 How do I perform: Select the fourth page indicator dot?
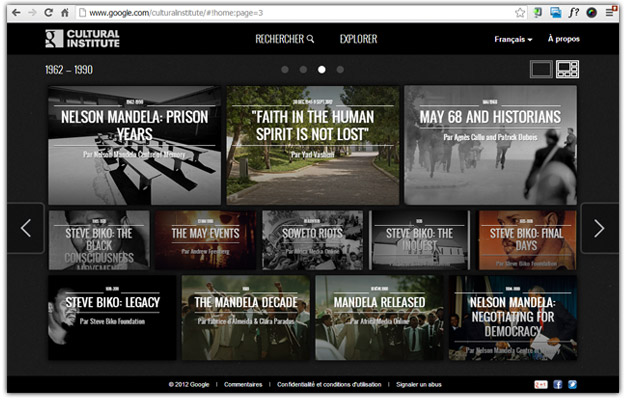340,70
